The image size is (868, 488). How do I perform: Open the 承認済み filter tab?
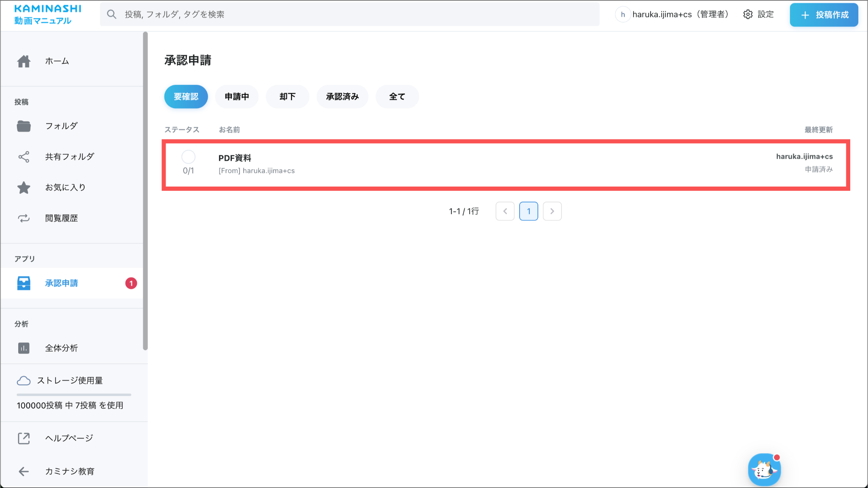pyautogui.click(x=342, y=97)
